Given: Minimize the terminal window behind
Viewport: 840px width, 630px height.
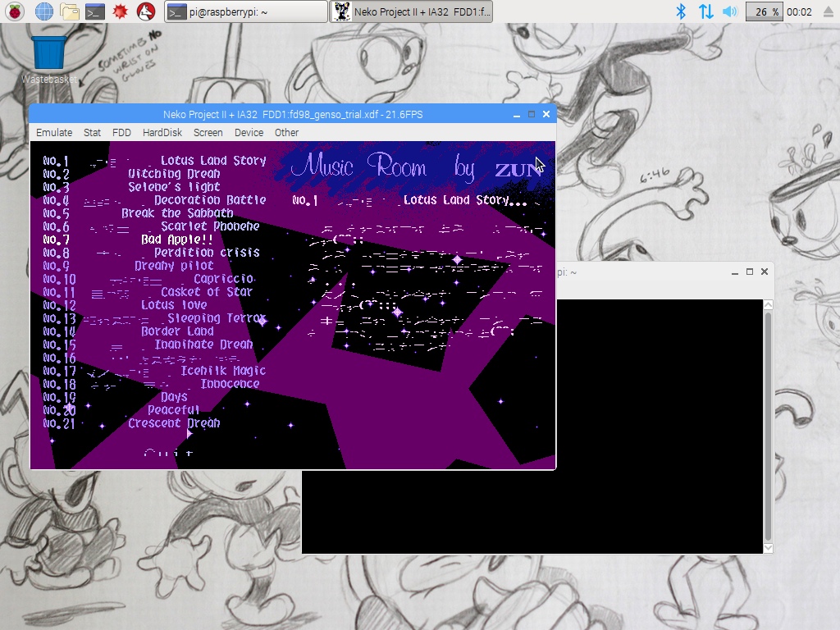Looking at the screenshot, I should pos(735,272).
